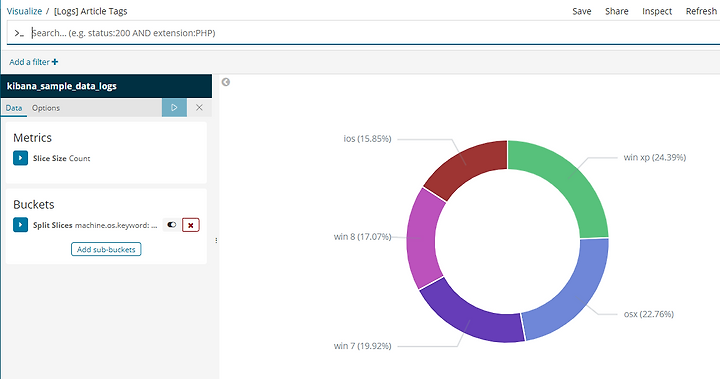The width and height of the screenshot is (720, 379).
Task: Remove the Split Slices bucket with the red X
Action: pyautogui.click(x=191, y=225)
